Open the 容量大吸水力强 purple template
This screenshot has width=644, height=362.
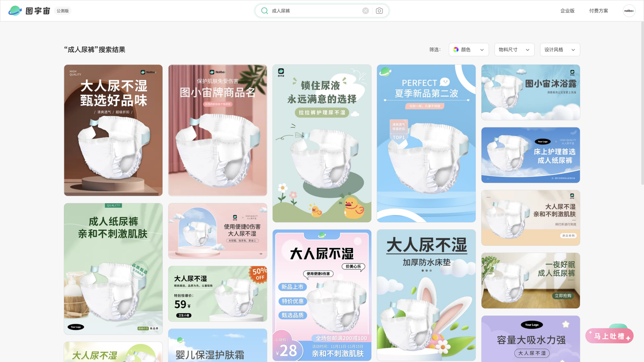point(531,339)
